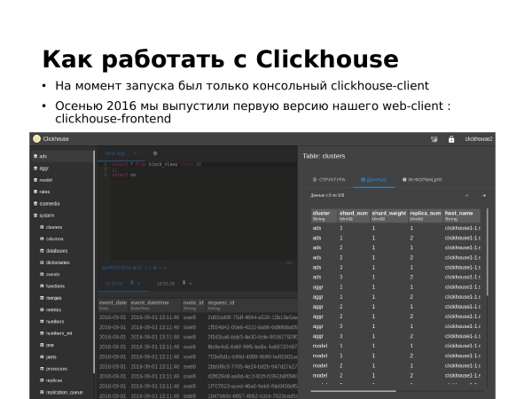Click the lock icon in header
This screenshot has height=399, width=532.
[451, 139]
